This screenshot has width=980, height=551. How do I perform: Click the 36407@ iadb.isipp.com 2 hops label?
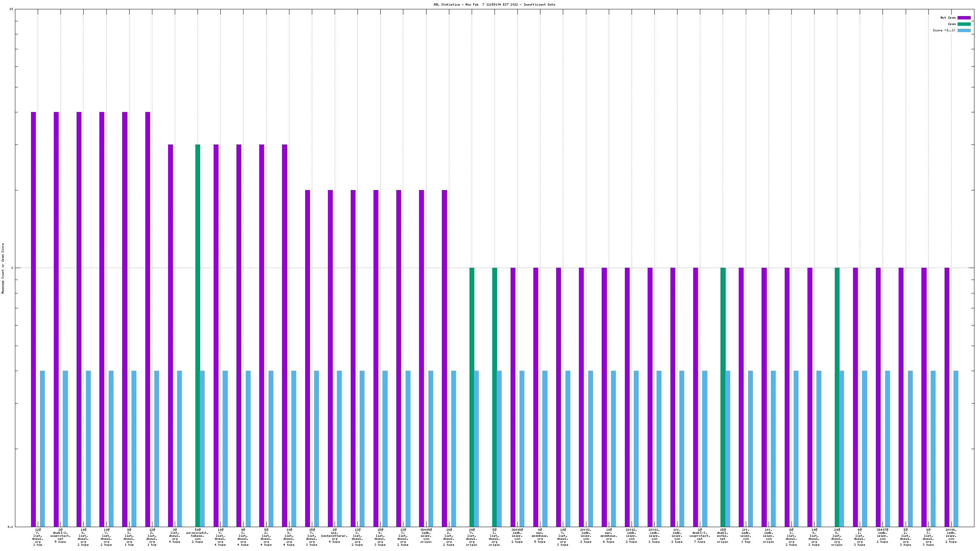[x=882, y=536]
